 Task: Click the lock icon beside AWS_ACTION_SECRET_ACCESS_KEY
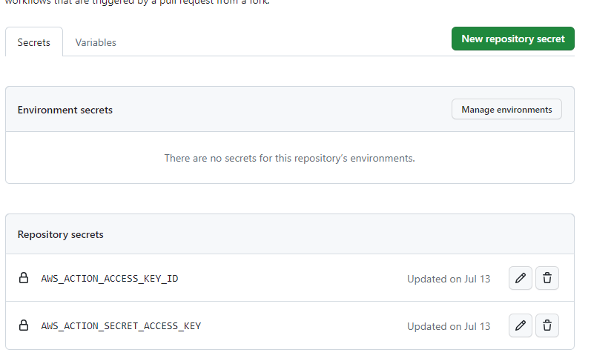24,325
